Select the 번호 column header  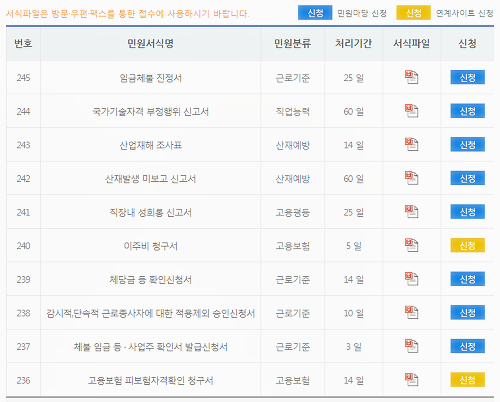coord(23,43)
